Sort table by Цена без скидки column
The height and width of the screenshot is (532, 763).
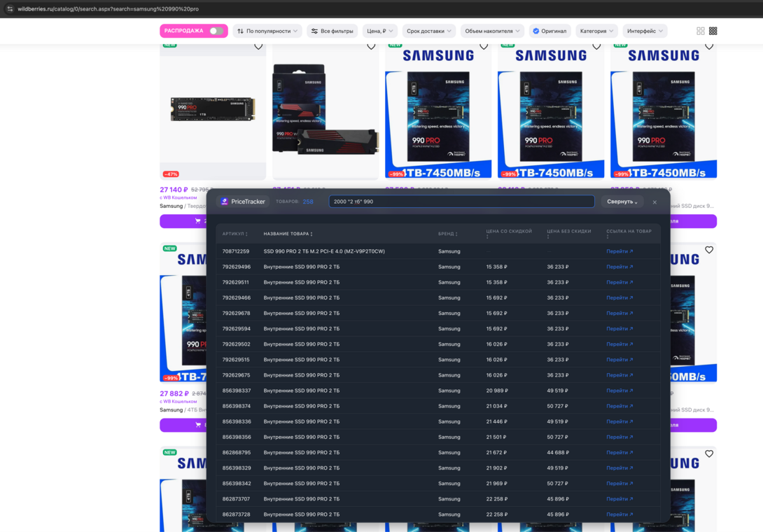point(569,234)
